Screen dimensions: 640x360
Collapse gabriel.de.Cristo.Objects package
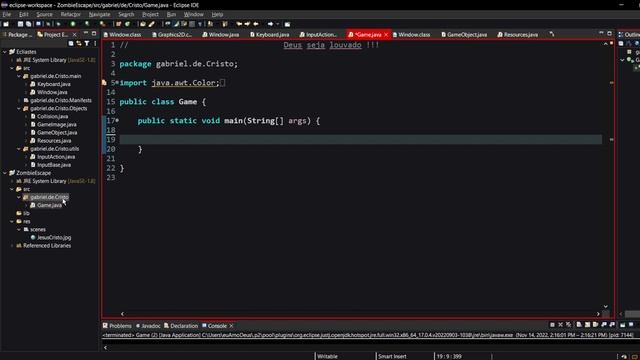19,109
